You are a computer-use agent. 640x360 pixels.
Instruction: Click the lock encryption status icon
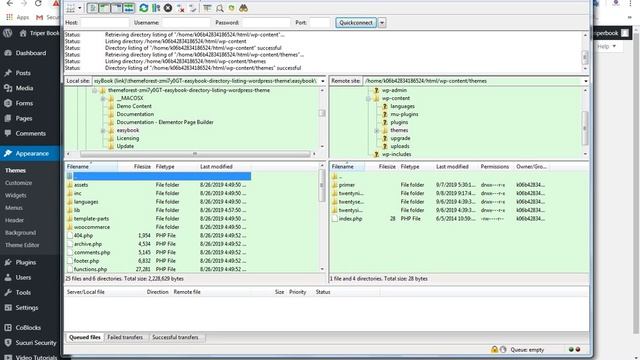pyautogui.click(x=494, y=349)
